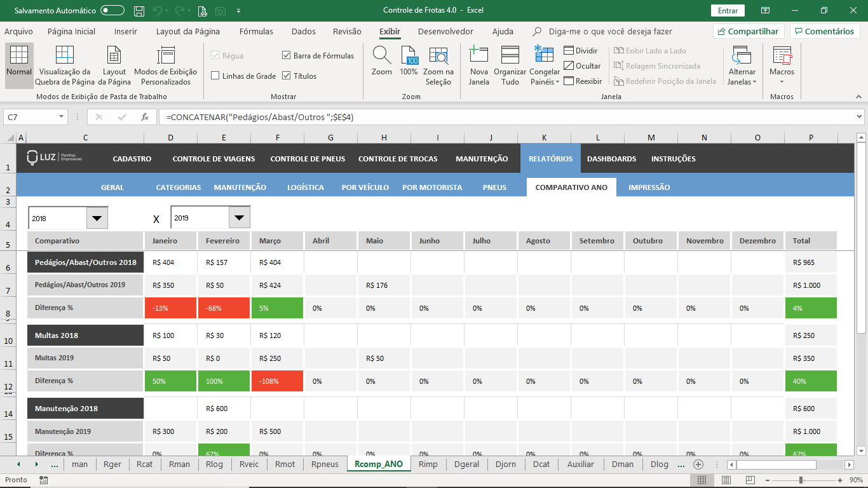Image resolution: width=868 pixels, height=488 pixels.
Task: Switch to Page Layout view in status bar
Action: pyautogui.click(x=726, y=480)
